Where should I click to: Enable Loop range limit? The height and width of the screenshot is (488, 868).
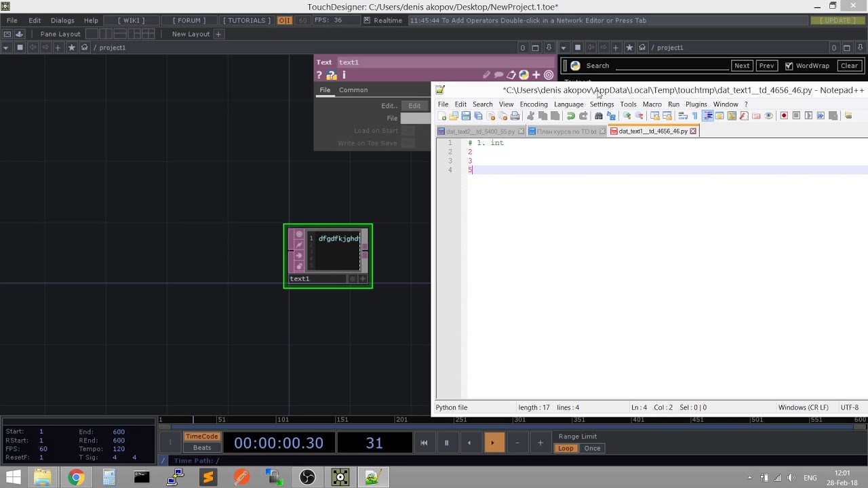tap(566, 449)
